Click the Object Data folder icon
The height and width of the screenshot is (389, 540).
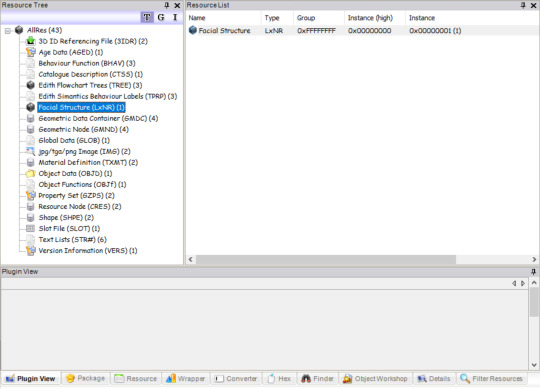coord(31,173)
